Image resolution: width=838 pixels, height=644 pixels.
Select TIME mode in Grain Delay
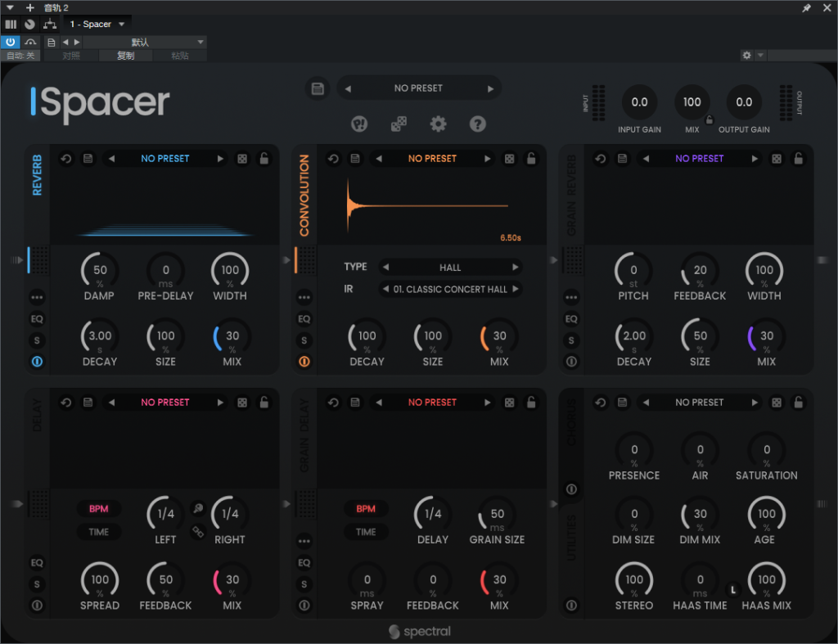coord(366,532)
